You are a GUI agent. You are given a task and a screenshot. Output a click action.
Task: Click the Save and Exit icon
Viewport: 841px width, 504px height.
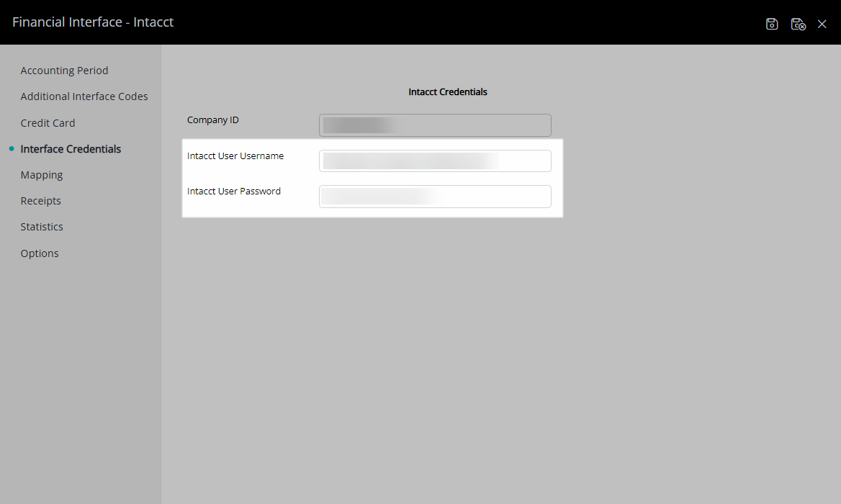point(798,24)
